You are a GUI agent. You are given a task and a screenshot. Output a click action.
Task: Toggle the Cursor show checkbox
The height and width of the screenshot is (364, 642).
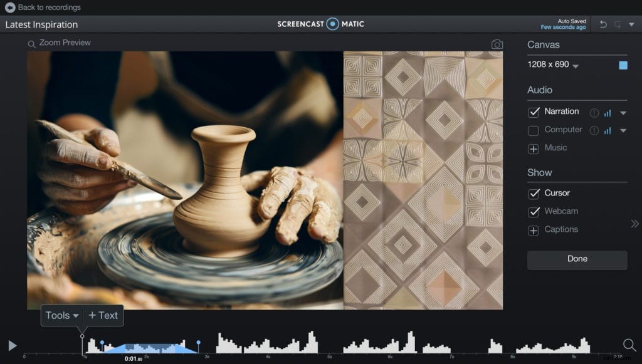[x=534, y=194]
